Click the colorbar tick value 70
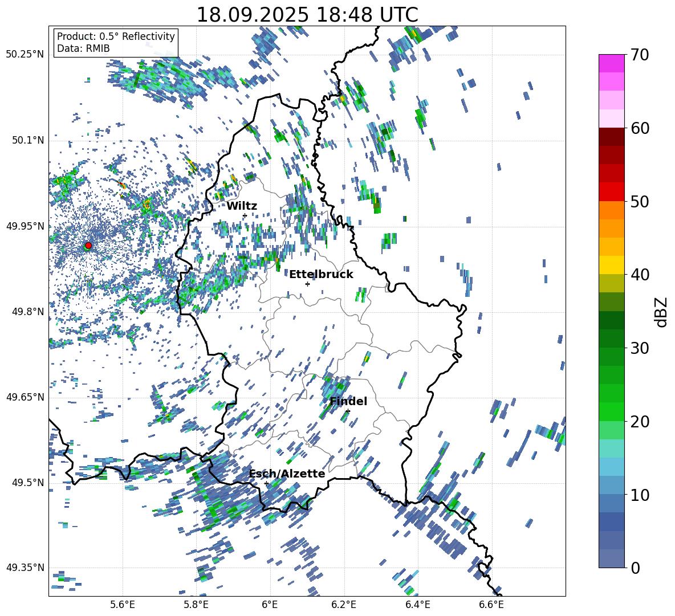The height and width of the screenshot is (616, 675). [x=640, y=55]
